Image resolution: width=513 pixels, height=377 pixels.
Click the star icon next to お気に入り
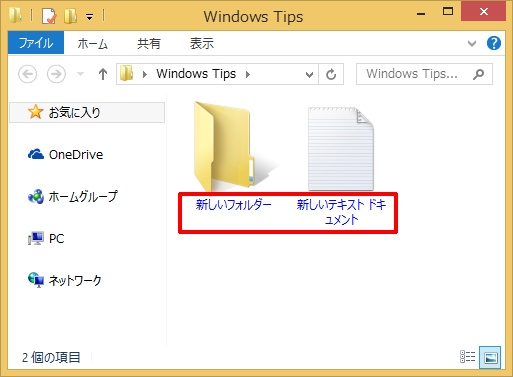click(x=35, y=112)
